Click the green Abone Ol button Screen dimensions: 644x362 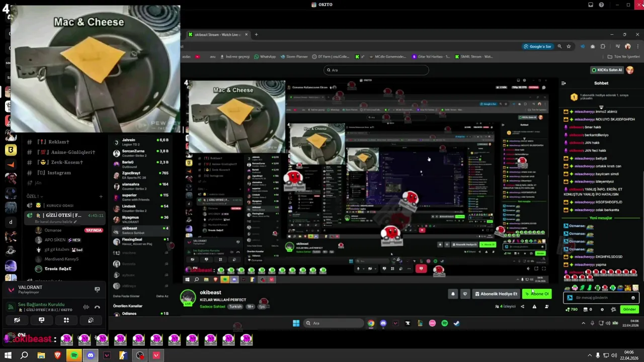point(537,294)
